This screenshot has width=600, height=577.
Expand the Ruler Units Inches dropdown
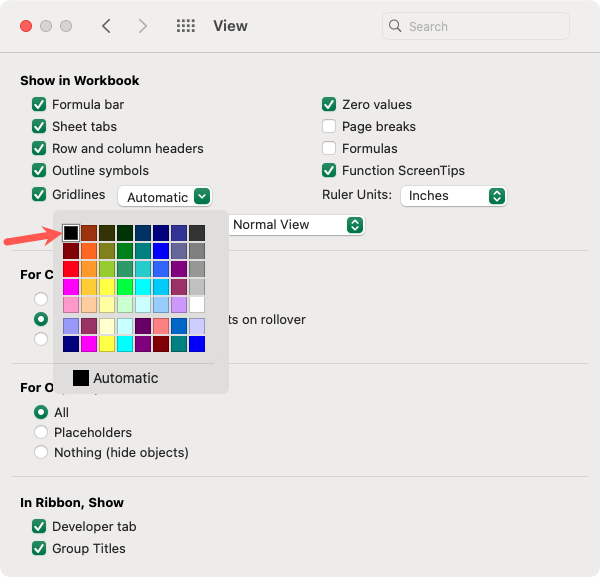point(454,195)
